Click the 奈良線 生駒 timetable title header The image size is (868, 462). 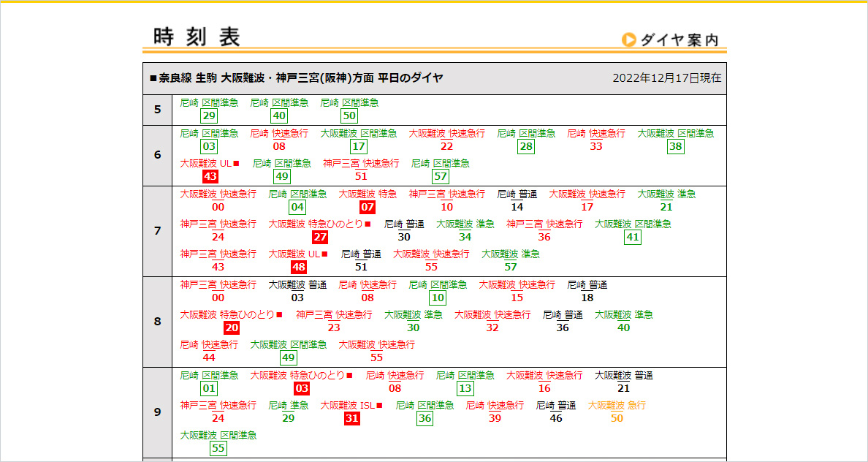click(297, 77)
